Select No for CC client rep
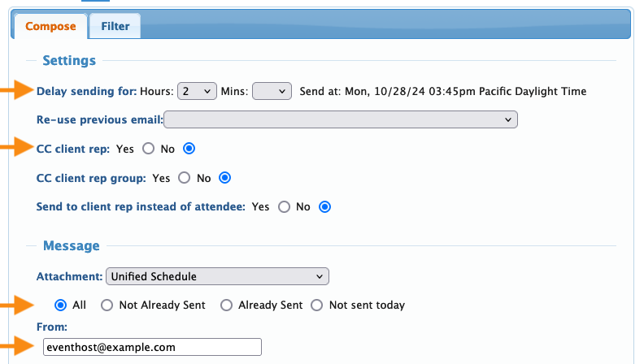644x364 pixels. point(189,149)
